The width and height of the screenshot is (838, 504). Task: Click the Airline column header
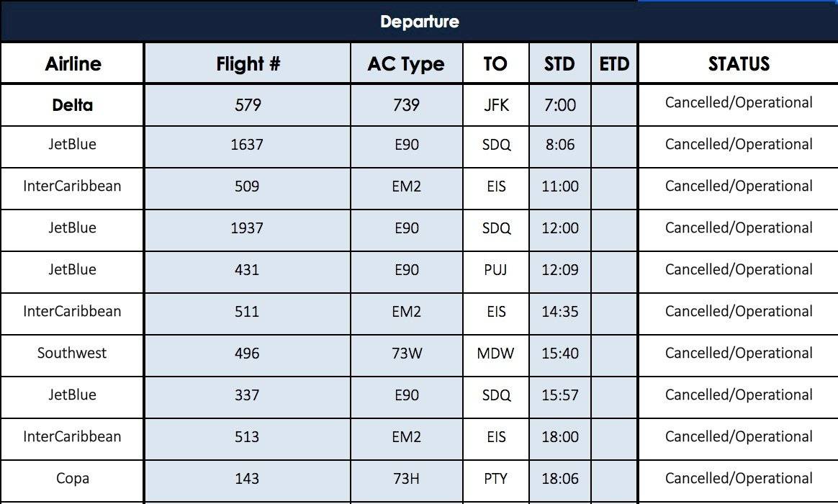click(72, 63)
